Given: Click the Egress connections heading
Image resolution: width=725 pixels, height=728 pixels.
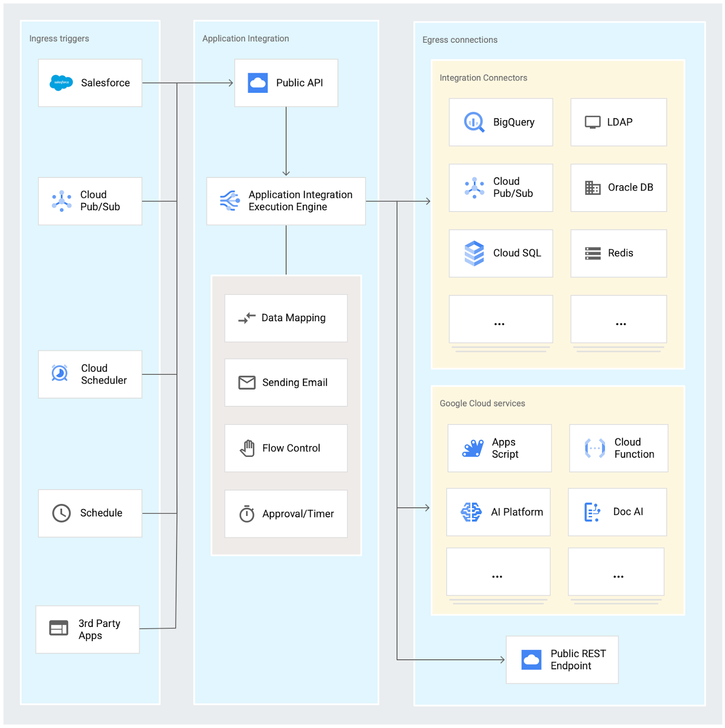Looking at the screenshot, I should tap(460, 40).
